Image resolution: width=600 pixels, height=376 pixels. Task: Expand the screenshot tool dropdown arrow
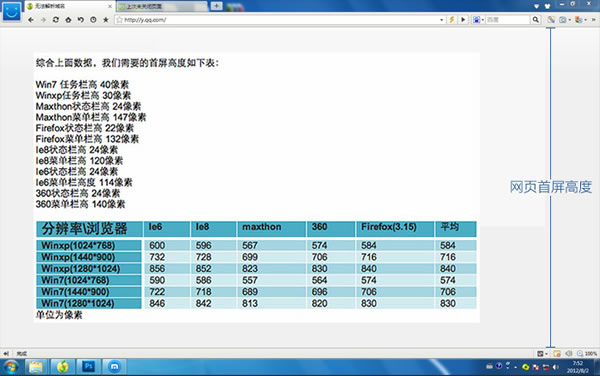[570, 20]
